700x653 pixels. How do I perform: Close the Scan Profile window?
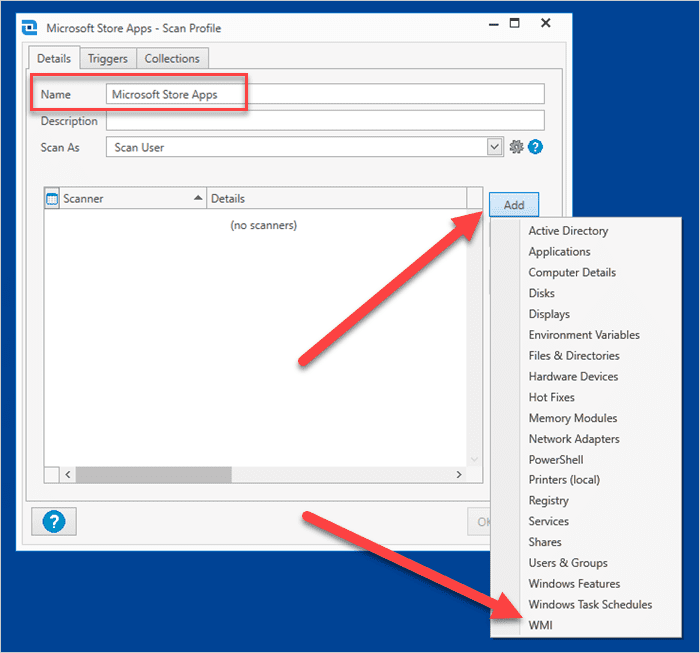[x=546, y=23]
